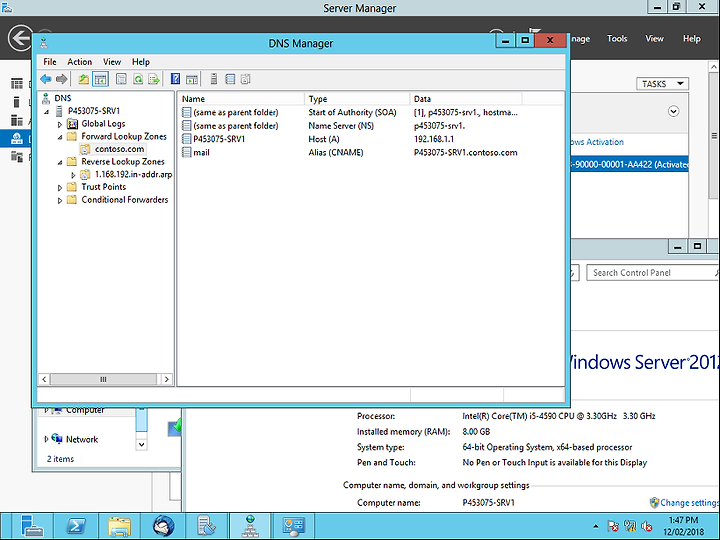
Task: Select the Local Server icon in Server Manager sidebar
Action: [x=17, y=102]
